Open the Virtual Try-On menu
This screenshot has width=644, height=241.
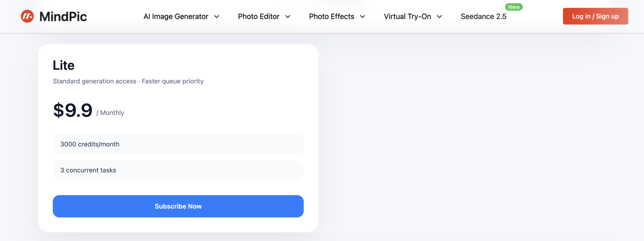click(x=407, y=17)
